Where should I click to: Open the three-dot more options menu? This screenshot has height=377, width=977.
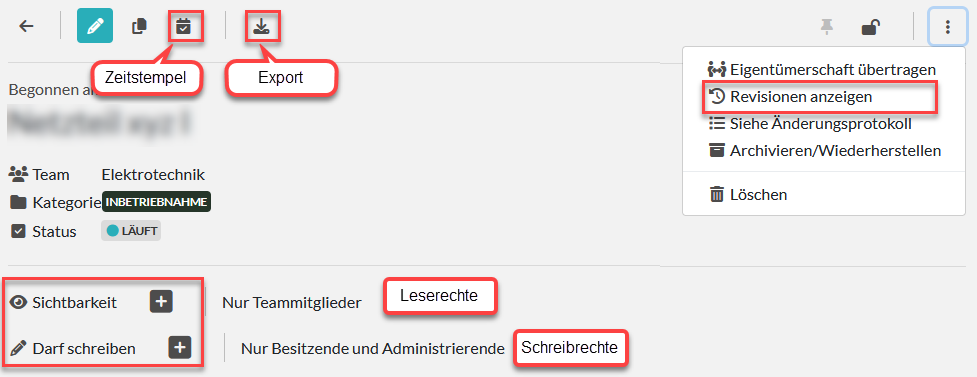click(x=947, y=27)
